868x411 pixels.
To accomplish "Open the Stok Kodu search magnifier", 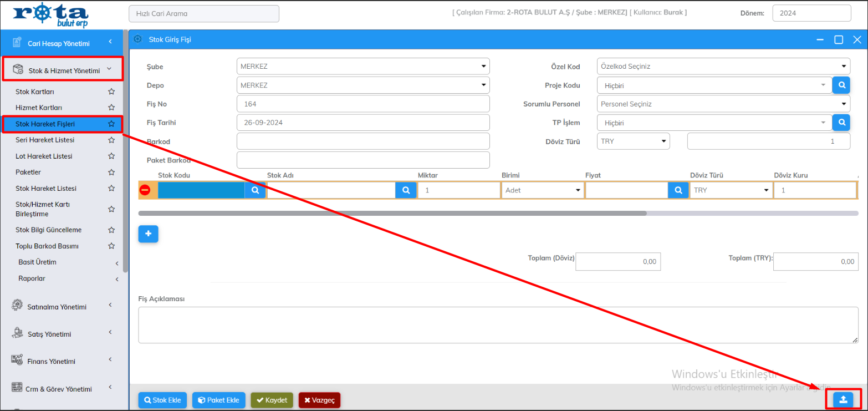I will pos(255,190).
